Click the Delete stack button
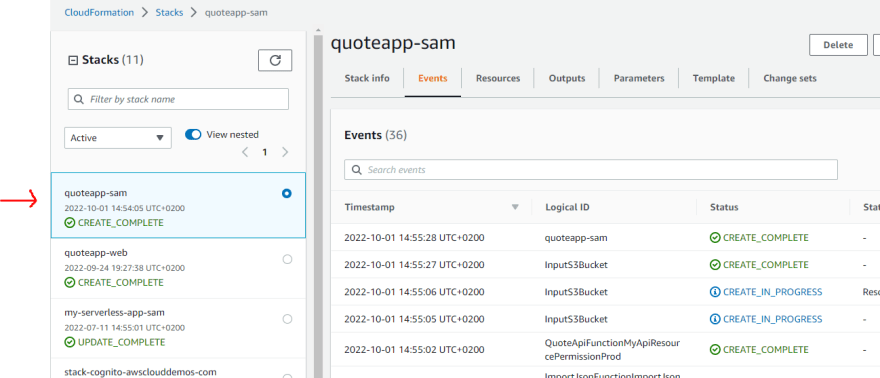Viewport: 880px width, 378px height. (838, 45)
